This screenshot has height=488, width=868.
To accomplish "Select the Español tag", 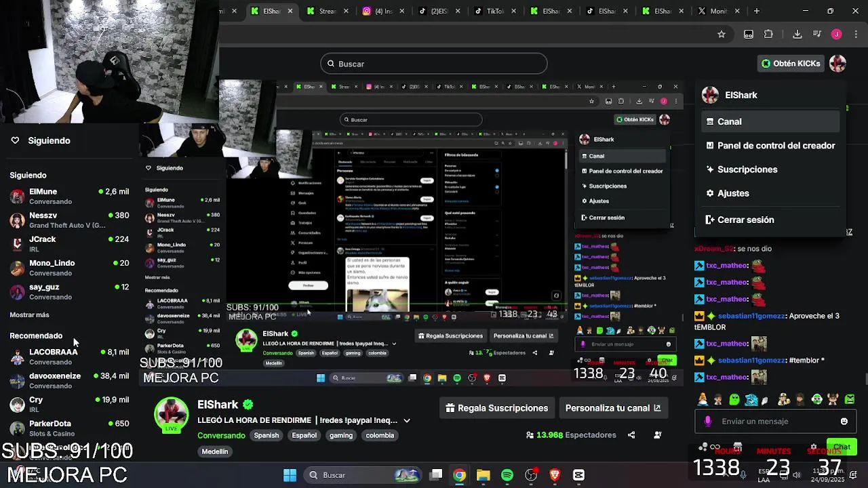I will pyautogui.click(x=304, y=435).
